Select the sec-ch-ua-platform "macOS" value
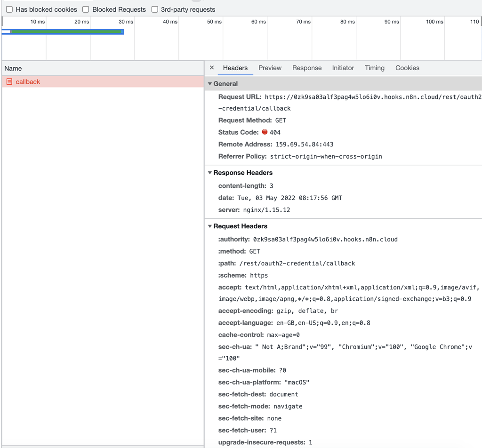The width and height of the screenshot is (482, 448). point(297,382)
